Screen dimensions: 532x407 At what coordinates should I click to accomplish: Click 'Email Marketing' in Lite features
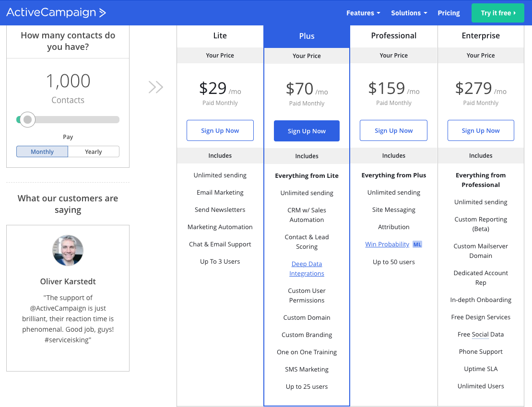(220, 192)
